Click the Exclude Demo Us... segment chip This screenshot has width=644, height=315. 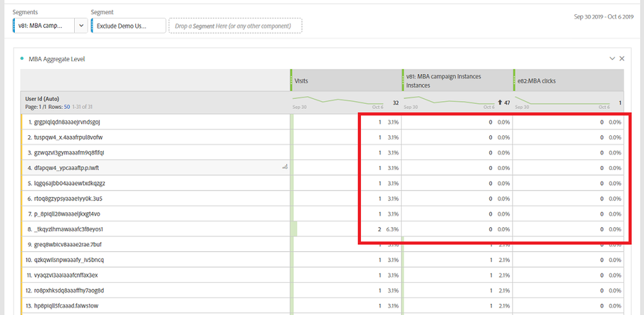[128, 25]
